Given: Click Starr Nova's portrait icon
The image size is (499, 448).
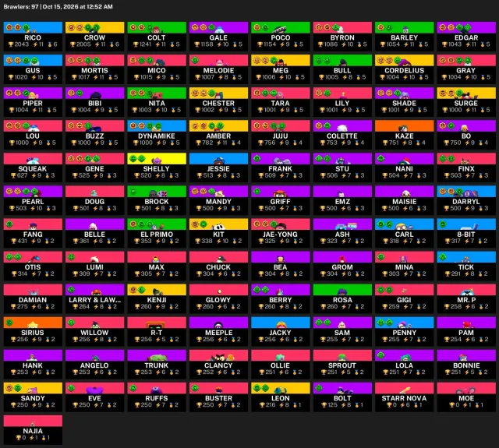Looking at the screenshot, I should [x=404, y=390].
